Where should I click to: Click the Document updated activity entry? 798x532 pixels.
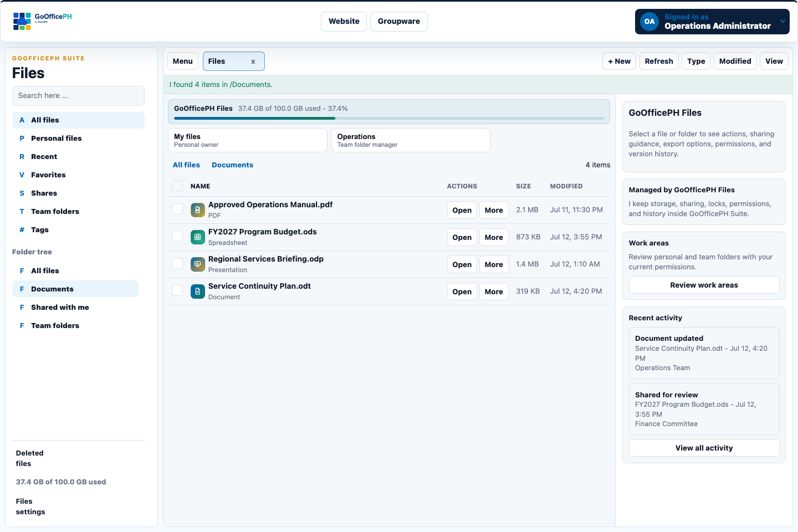[x=704, y=353]
